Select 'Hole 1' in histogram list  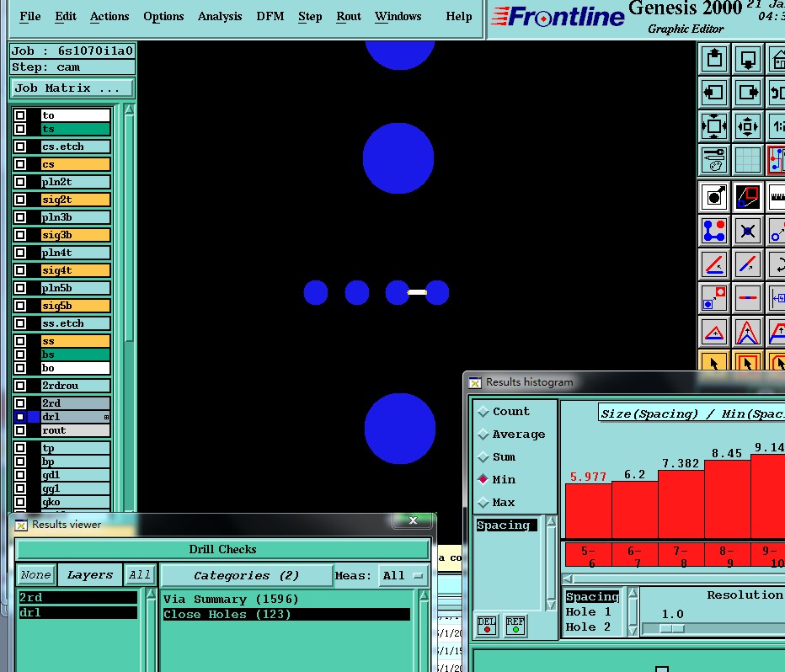592,612
